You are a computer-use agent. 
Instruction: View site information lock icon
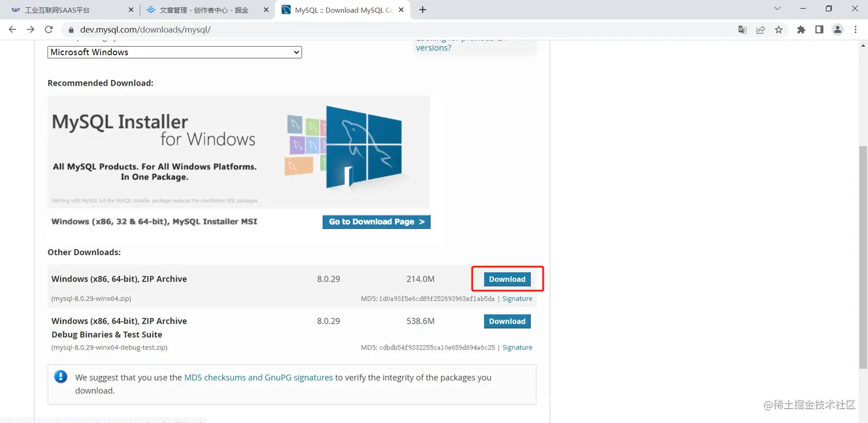tap(71, 29)
